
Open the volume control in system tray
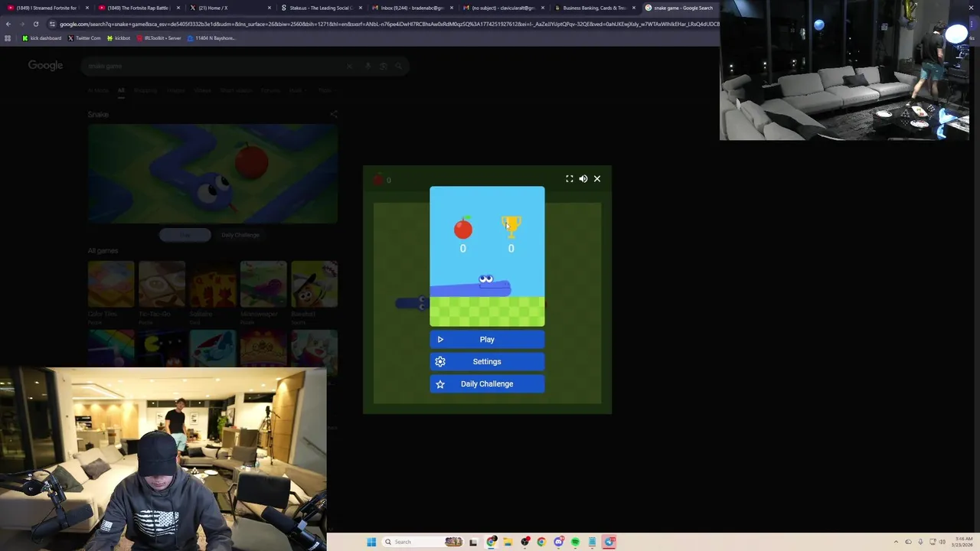(942, 542)
